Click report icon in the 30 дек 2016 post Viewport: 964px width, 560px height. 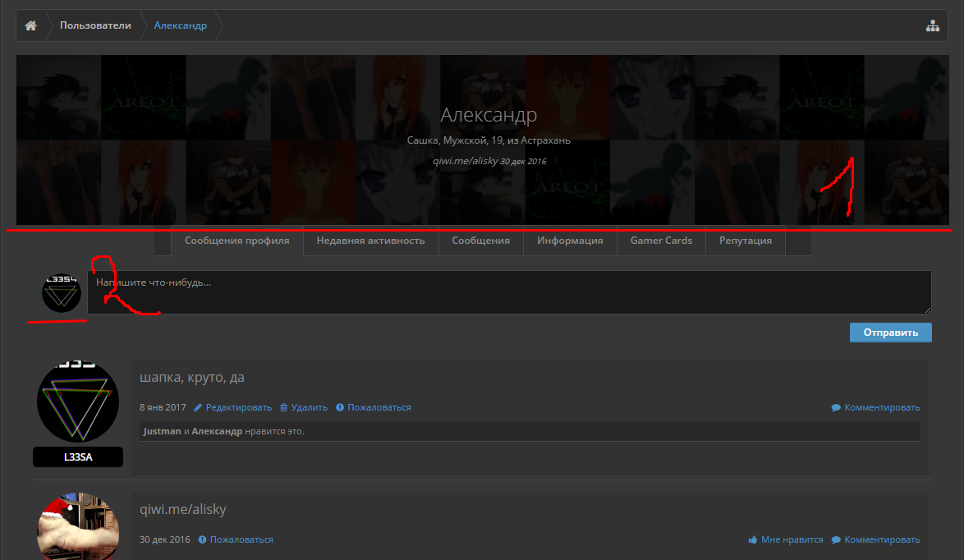[x=202, y=539]
